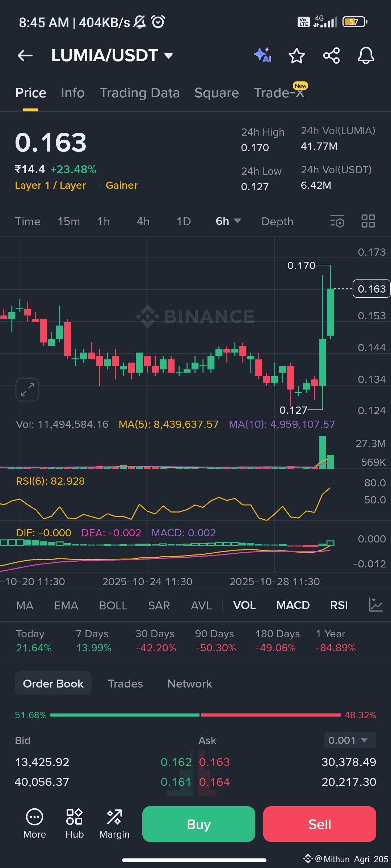Tap the 30 Days -42.20% performance
The width and height of the screenshot is (391, 868).
point(156,641)
